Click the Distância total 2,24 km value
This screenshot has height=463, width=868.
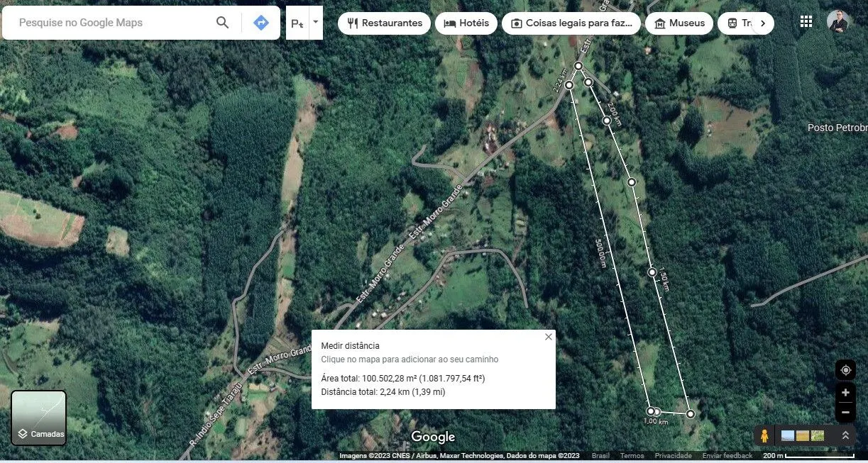[x=412, y=391]
